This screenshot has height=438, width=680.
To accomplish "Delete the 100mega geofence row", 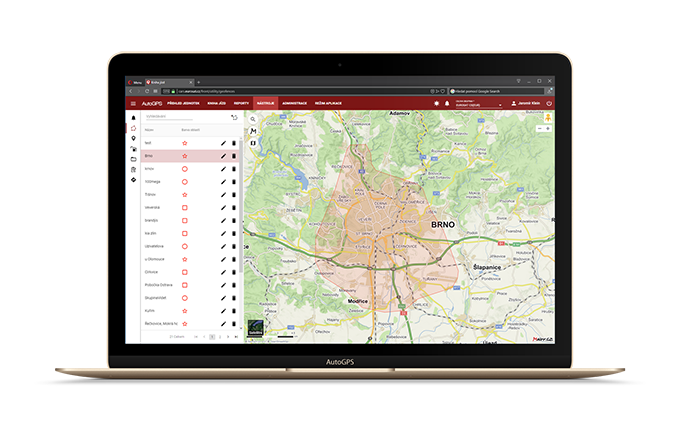I will point(234,182).
